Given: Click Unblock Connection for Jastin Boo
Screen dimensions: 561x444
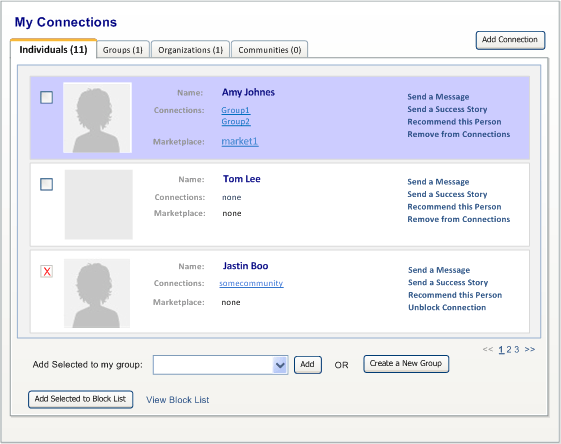Looking at the screenshot, I should [x=447, y=308].
